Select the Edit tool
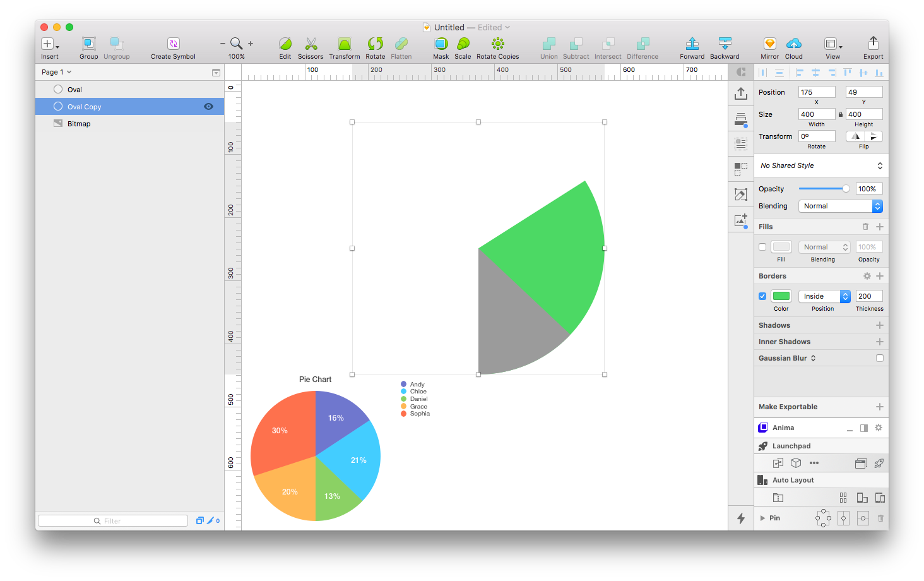 [x=285, y=44]
